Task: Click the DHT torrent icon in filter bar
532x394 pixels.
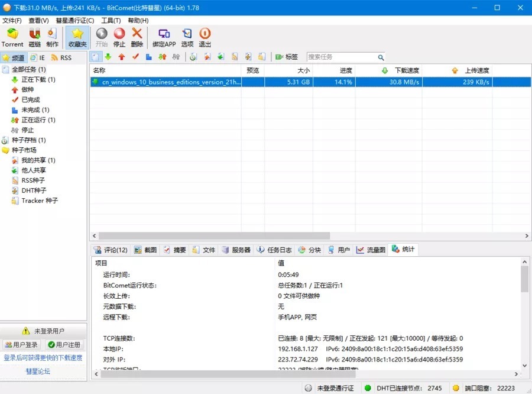Action: point(248,57)
